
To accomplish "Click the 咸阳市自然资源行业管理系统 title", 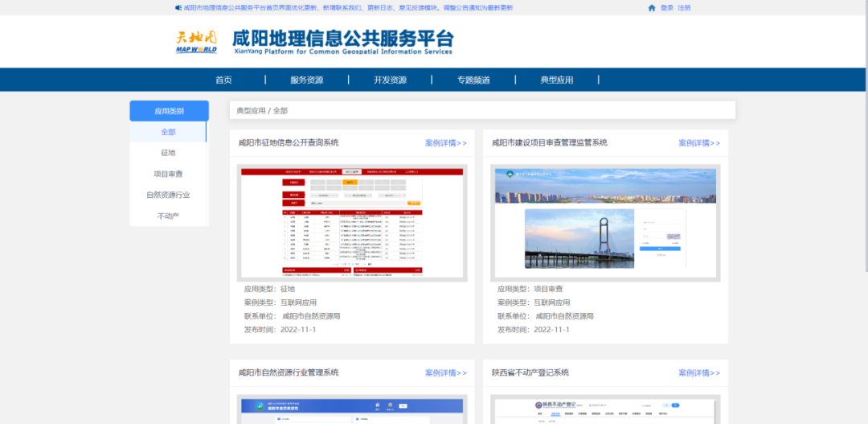I will point(289,373).
